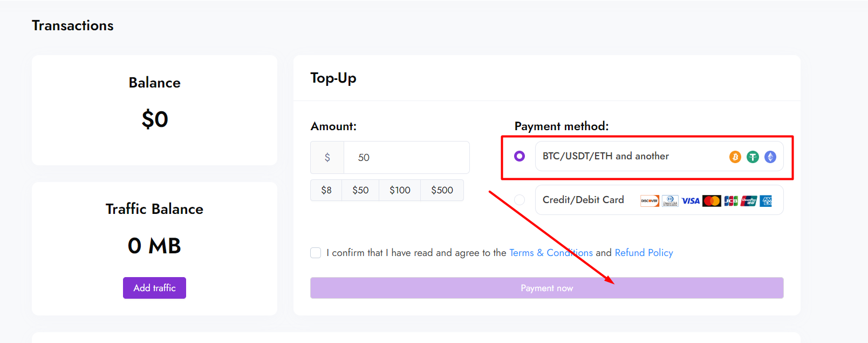Click the Mastercard logo
This screenshot has height=343, width=868.
[712, 201]
